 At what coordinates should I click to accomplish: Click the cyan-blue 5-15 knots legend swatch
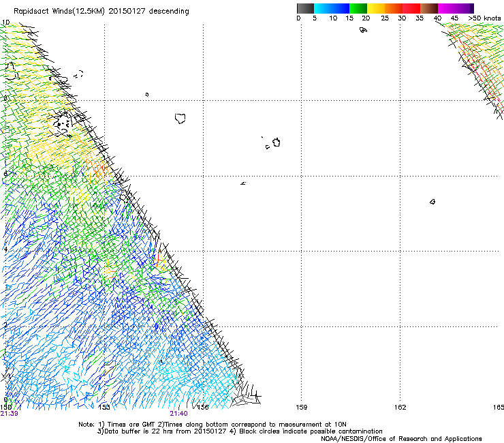pos(332,8)
